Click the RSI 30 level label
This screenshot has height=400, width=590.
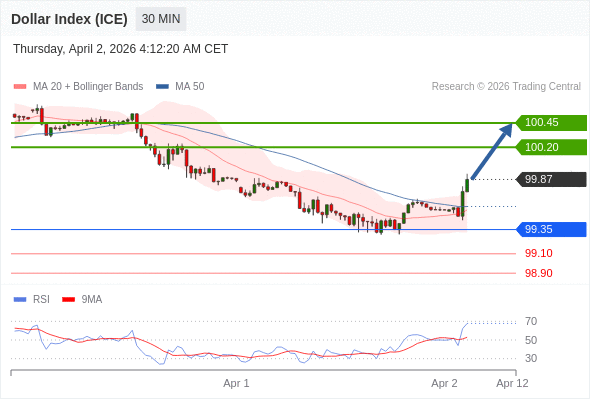(531, 358)
